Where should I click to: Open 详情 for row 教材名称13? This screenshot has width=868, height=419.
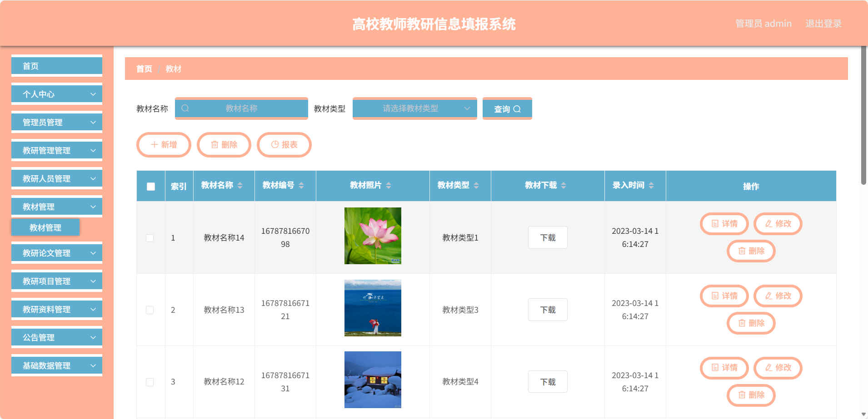724,296
